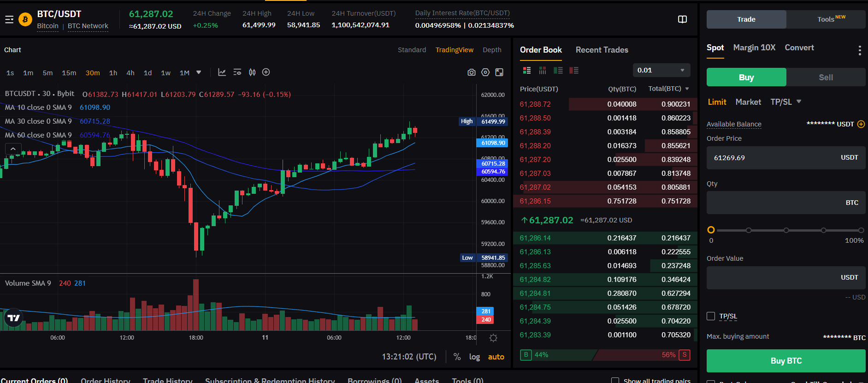868x383 pixels.
Task: Expand chart to fullscreen icon
Action: [x=499, y=72]
